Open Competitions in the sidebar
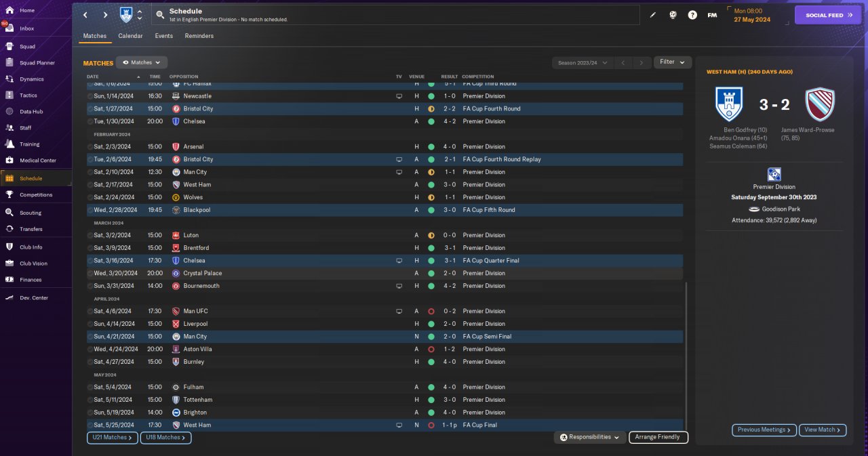The image size is (868, 456). (36, 194)
